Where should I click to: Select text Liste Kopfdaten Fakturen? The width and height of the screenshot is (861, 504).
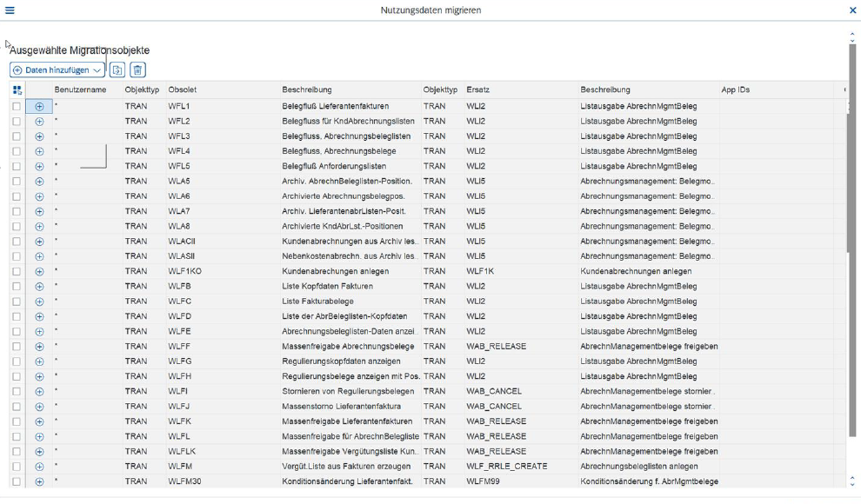(x=327, y=286)
